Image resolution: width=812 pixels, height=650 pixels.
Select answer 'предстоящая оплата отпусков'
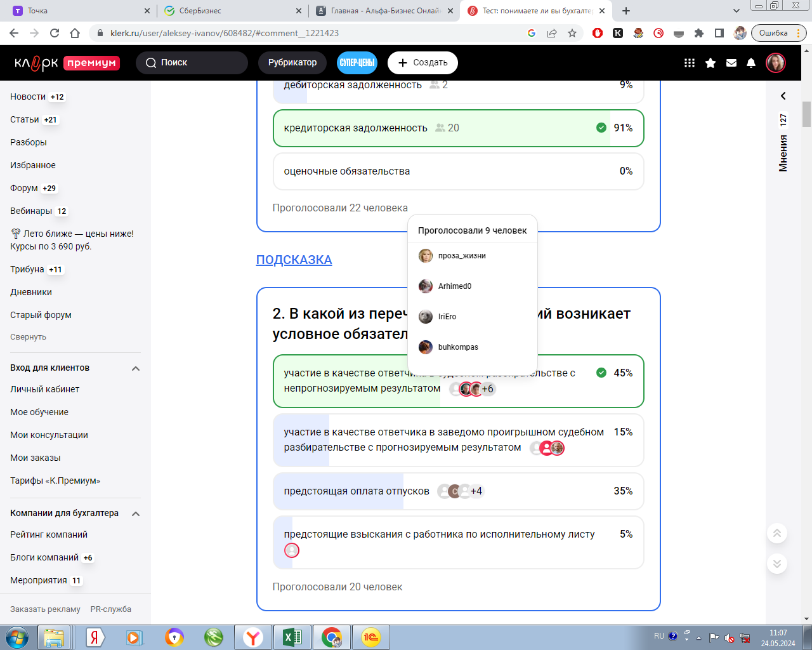pyautogui.click(x=459, y=491)
